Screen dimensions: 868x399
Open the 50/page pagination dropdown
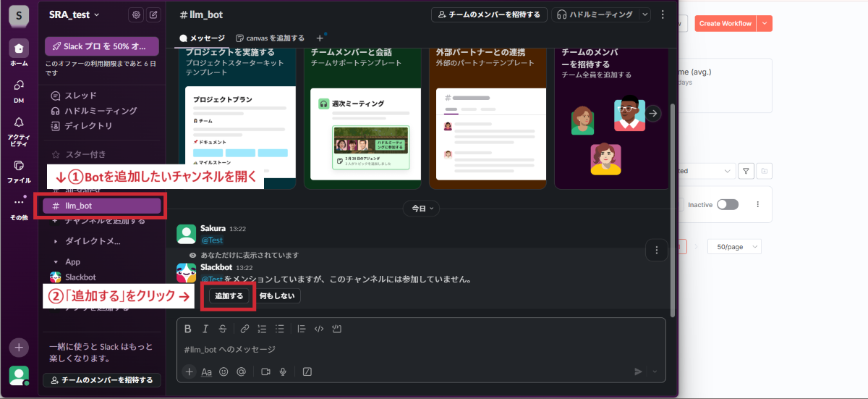(x=734, y=247)
